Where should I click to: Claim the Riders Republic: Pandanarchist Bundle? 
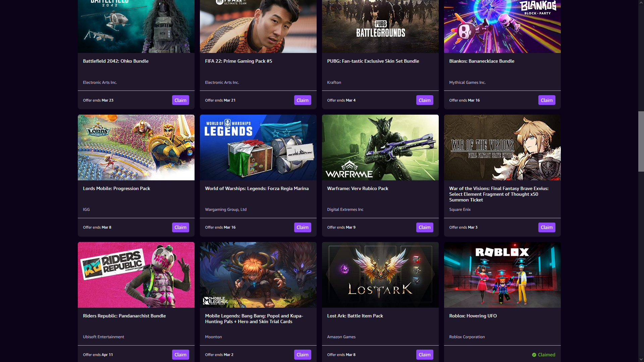(x=180, y=355)
